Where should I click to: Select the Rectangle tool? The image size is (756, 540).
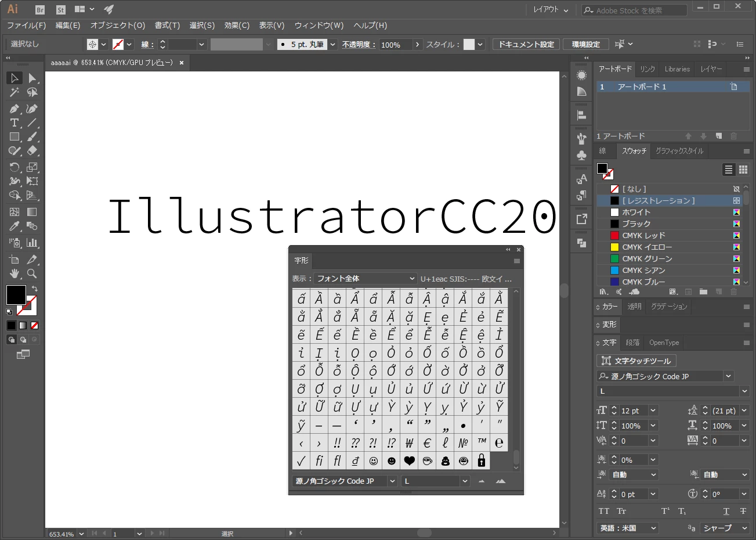click(15, 136)
